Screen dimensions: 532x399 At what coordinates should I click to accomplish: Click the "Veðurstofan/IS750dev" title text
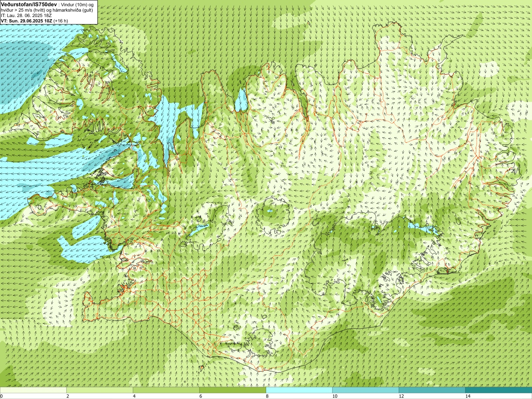pos(29,4)
